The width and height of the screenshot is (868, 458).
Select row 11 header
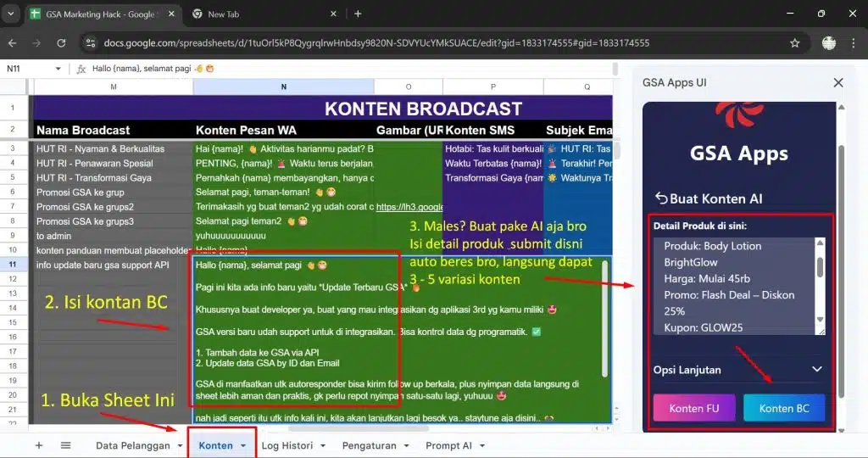coord(13,265)
